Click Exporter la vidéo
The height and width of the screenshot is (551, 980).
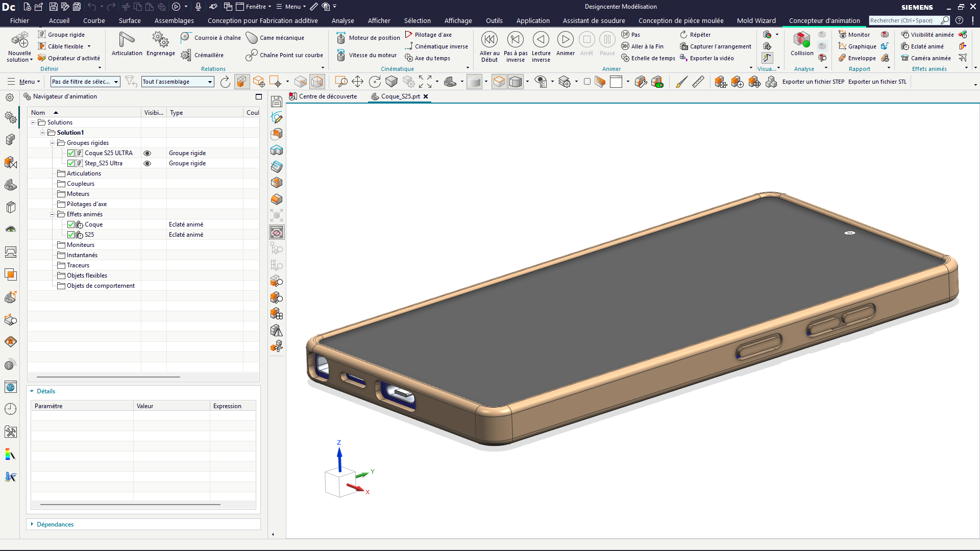[707, 58]
